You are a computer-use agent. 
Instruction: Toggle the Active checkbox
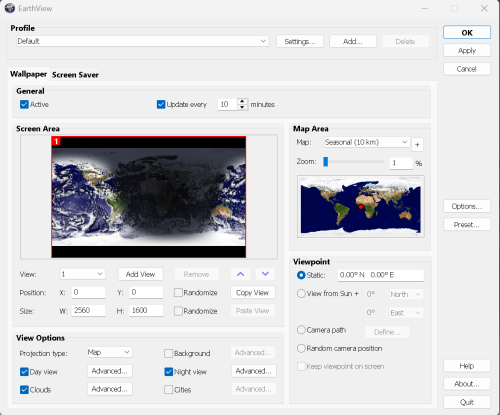pos(24,104)
